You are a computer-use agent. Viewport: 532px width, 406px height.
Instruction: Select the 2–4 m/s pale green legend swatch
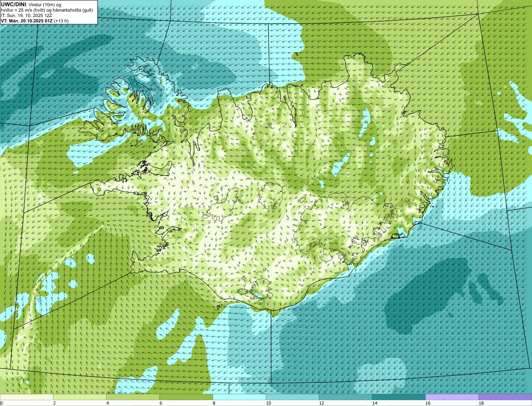coord(80,397)
